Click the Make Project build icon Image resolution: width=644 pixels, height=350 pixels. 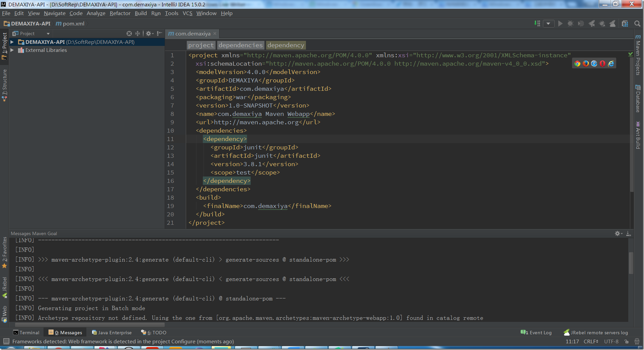[x=537, y=23]
